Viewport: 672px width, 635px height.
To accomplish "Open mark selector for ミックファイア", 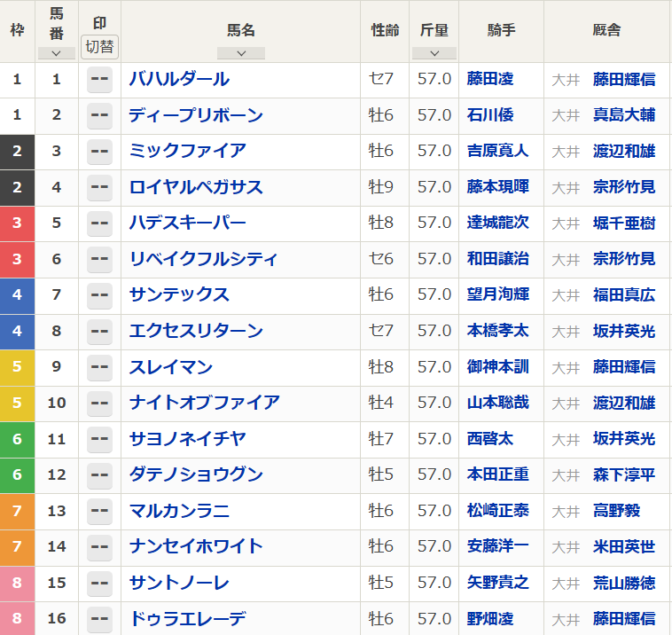I will coord(99,152).
